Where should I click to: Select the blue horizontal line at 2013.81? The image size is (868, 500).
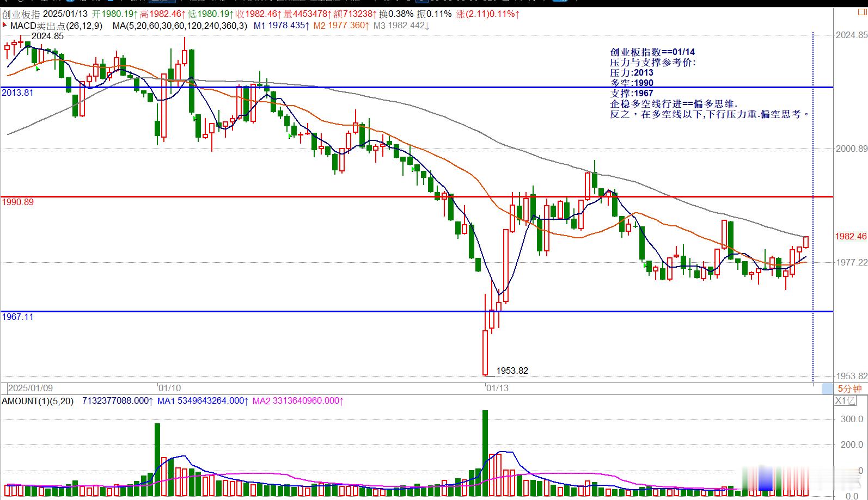[x=417, y=87]
